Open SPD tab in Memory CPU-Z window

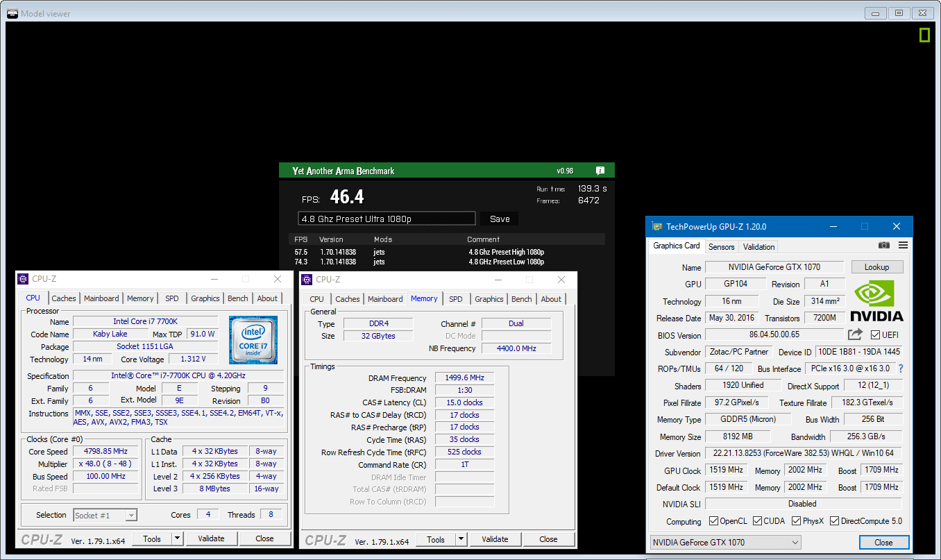[x=456, y=299]
